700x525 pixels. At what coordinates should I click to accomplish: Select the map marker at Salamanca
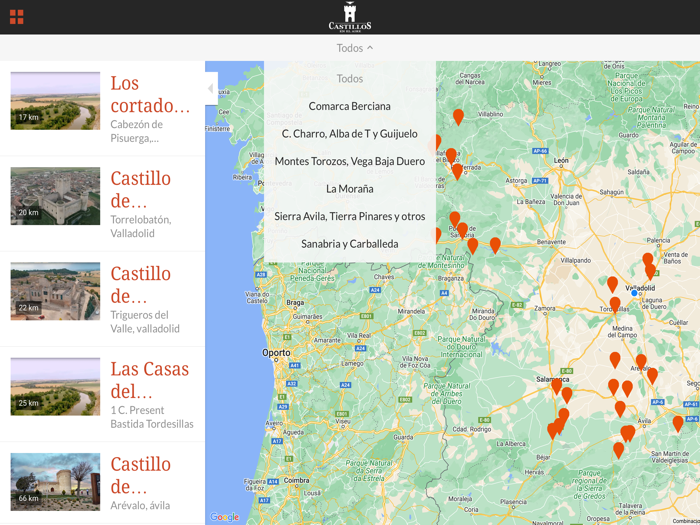(556, 386)
